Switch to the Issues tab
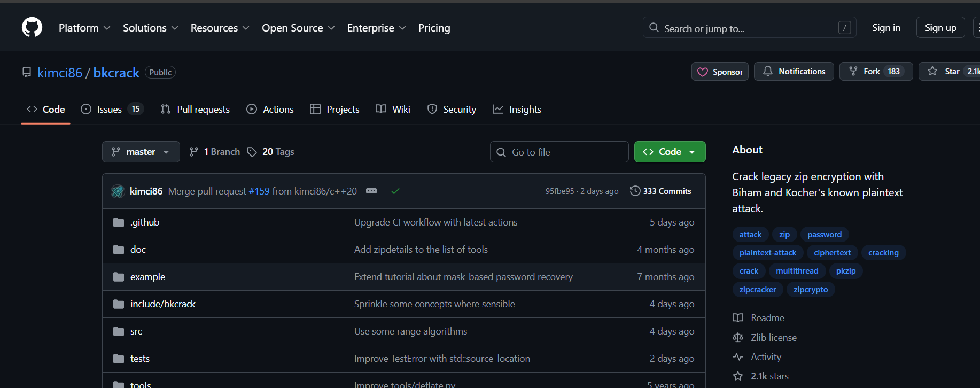This screenshot has height=388, width=980. 112,109
